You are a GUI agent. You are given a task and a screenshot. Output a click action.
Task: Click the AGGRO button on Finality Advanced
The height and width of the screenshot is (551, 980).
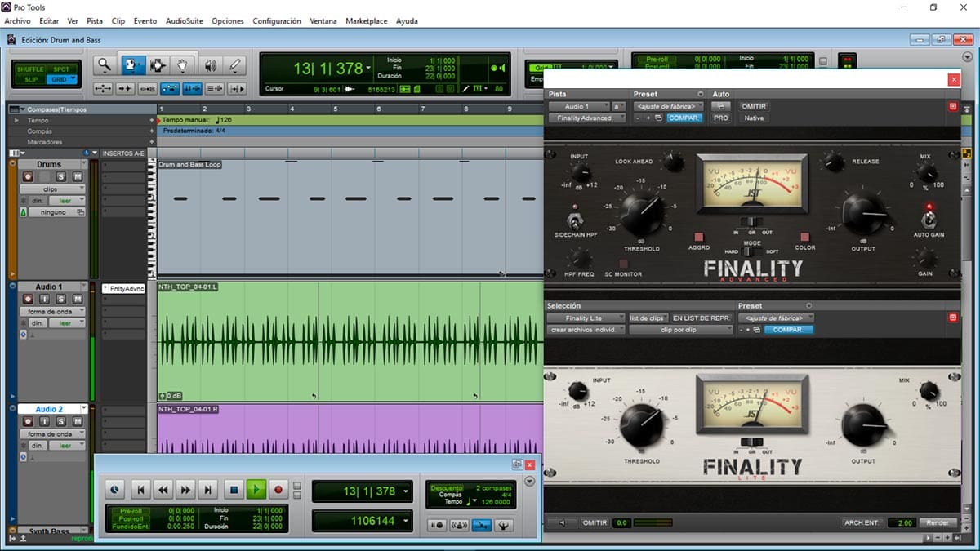[x=699, y=236]
